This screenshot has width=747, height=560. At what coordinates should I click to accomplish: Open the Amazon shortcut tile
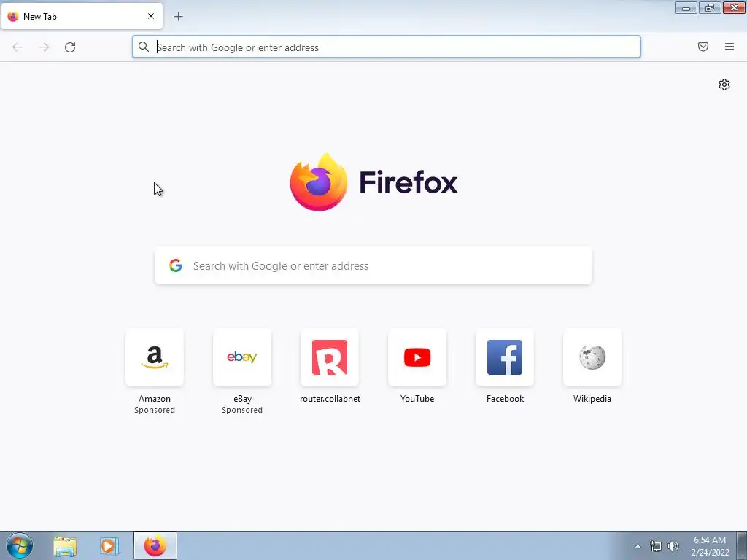coord(155,357)
